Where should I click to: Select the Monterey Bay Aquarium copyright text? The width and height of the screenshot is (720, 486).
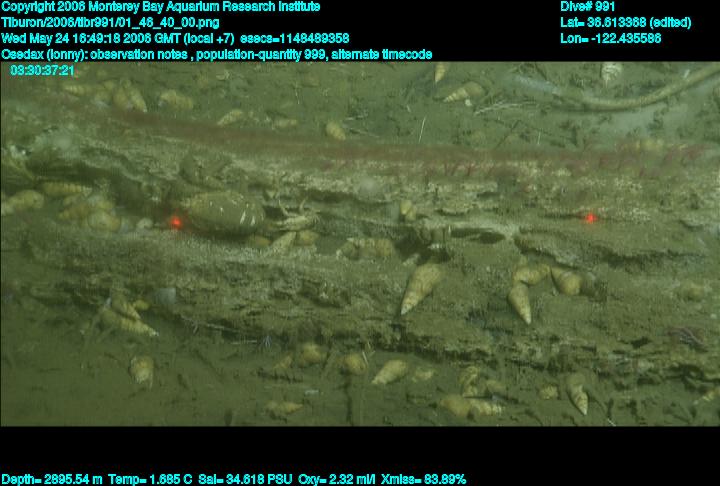(160, 7)
